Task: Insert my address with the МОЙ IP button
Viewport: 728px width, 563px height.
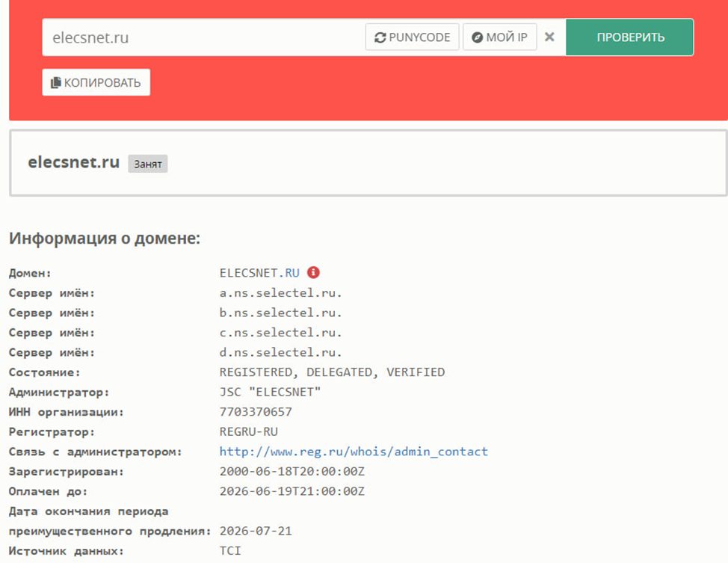Action: point(499,37)
